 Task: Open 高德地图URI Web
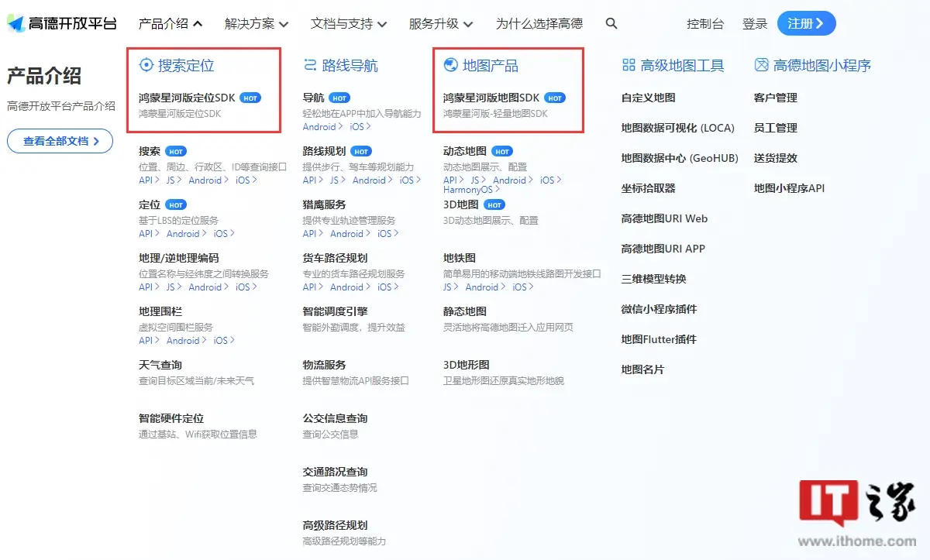(665, 218)
